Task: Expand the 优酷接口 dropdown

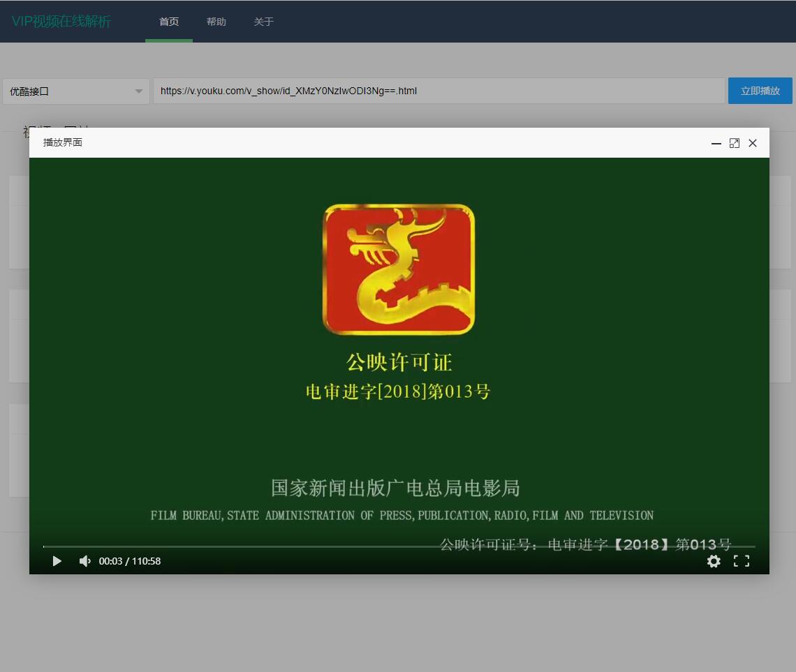Action: (76, 91)
